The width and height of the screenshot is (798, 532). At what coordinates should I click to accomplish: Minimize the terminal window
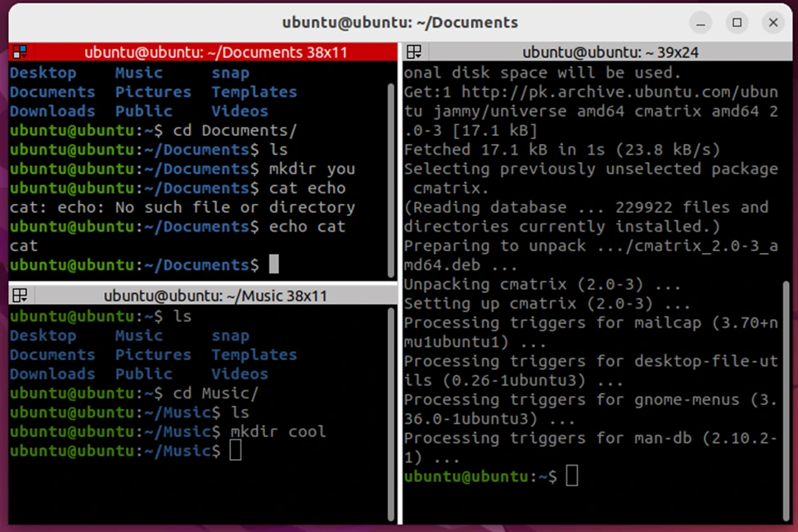click(x=701, y=22)
